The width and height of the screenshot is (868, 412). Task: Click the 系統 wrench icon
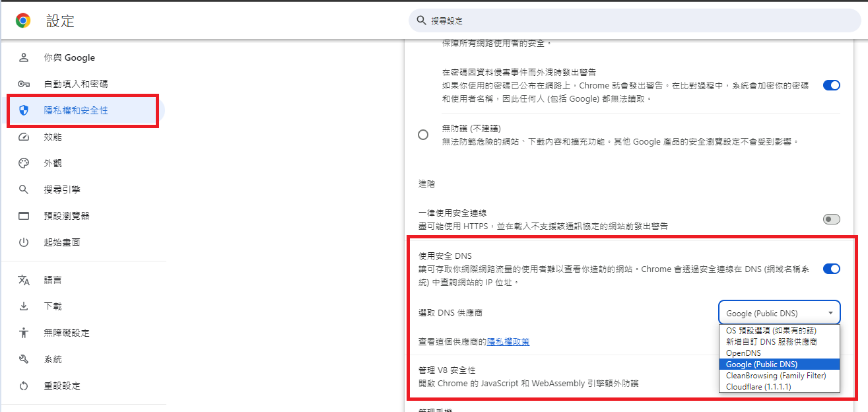24,359
